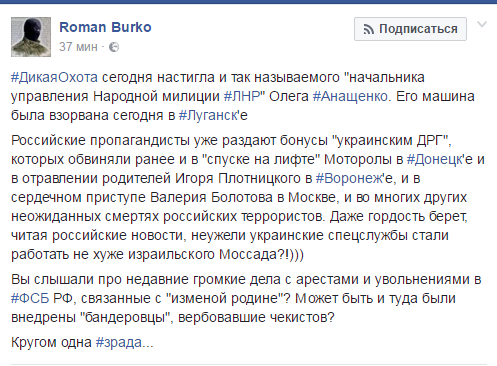Open the #Луганск hashtag
Viewport: 497px width, 366px height.
[x=208, y=115]
